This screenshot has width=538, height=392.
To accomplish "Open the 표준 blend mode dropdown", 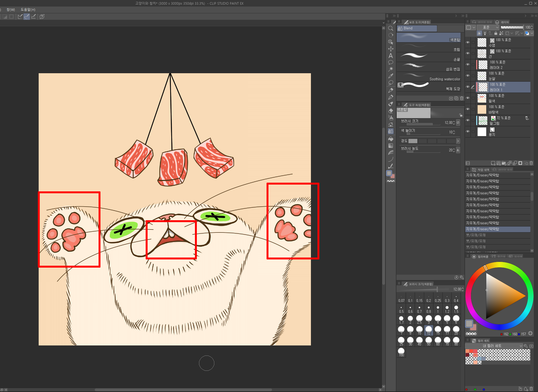I will tap(488, 27).
